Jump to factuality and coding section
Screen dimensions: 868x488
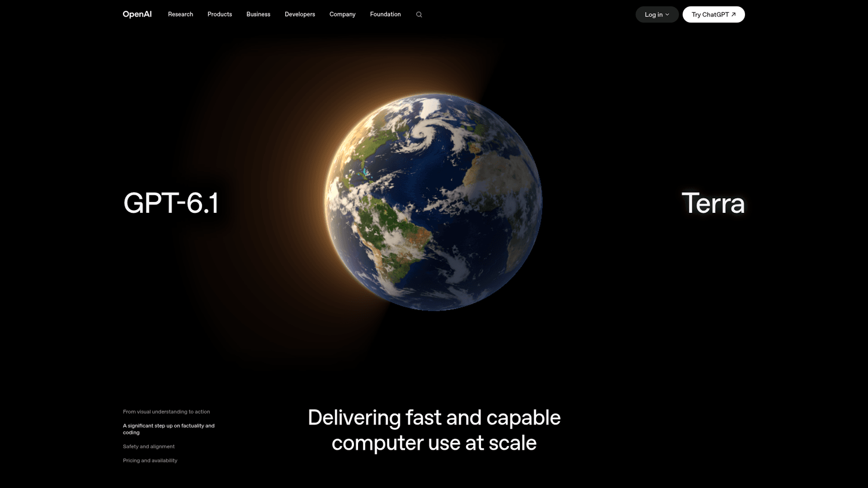168,429
